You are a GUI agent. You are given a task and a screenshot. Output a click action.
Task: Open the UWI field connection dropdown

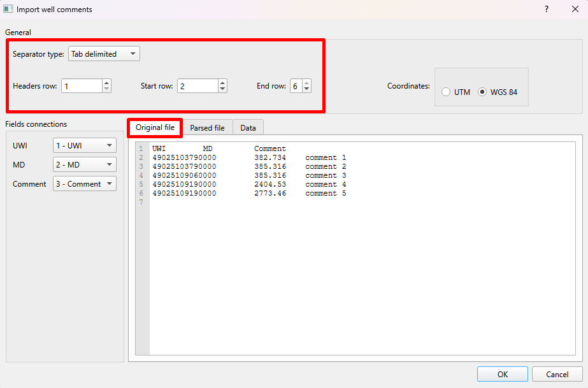(84, 145)
